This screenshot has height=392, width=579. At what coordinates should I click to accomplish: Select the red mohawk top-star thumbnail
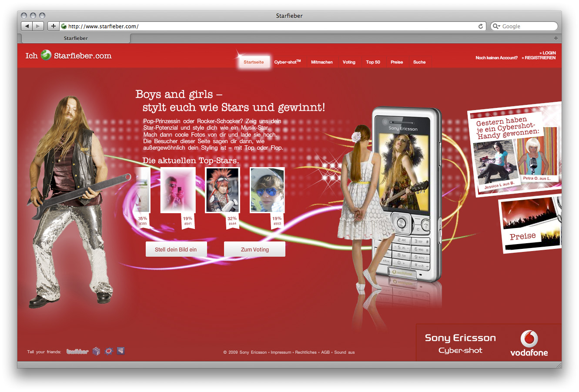pos(222,190)
